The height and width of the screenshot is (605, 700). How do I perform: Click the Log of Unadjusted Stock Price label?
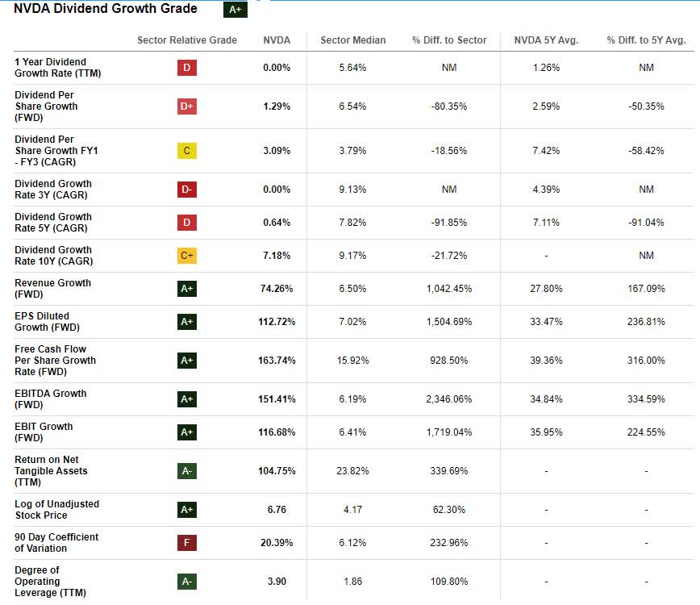click(x=56, y=510)
